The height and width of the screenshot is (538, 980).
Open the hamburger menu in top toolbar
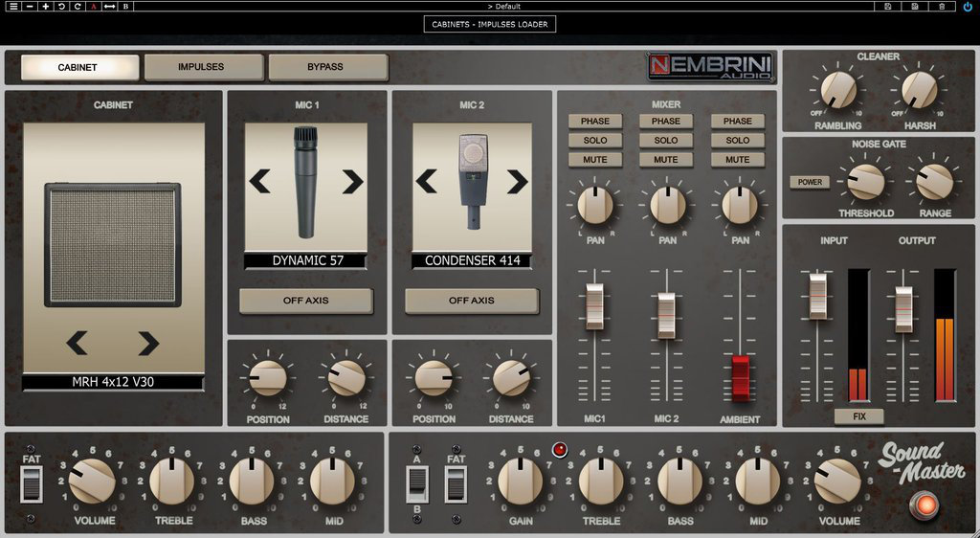[13, 7]
